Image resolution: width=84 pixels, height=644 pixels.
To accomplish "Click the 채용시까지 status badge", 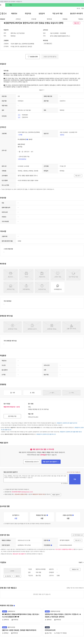I will (77, 23).
